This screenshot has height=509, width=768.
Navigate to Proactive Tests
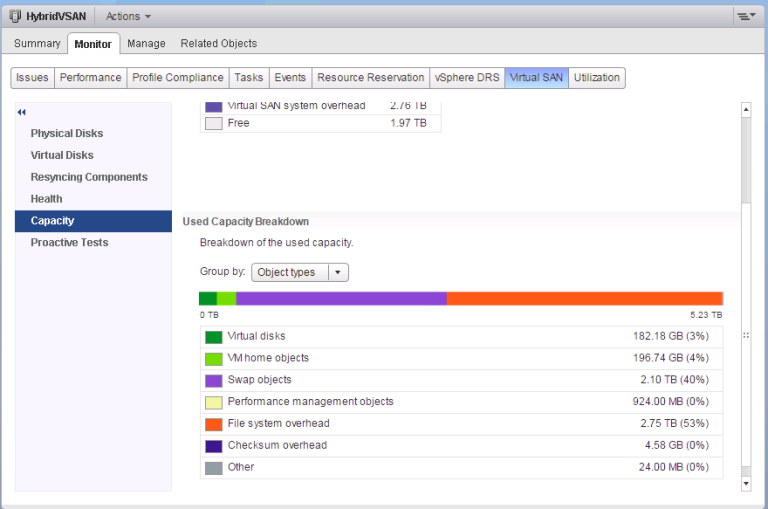coord(69,243)
